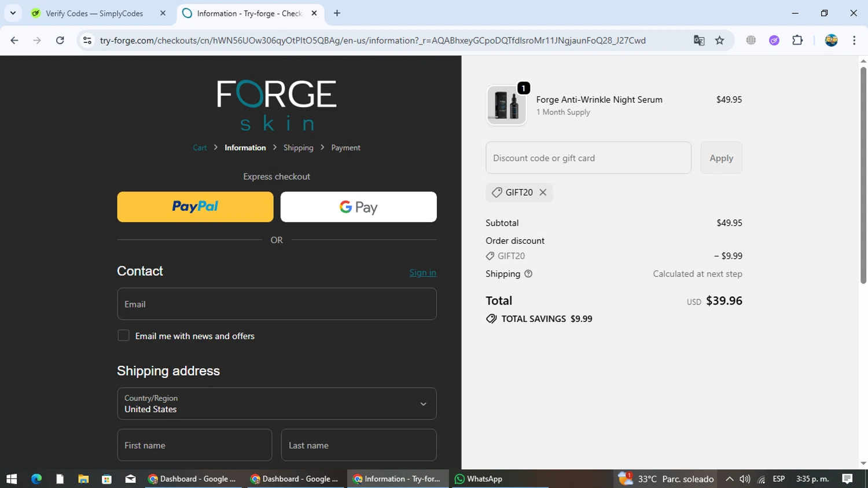Open the Mail app on taskbar

130,479
